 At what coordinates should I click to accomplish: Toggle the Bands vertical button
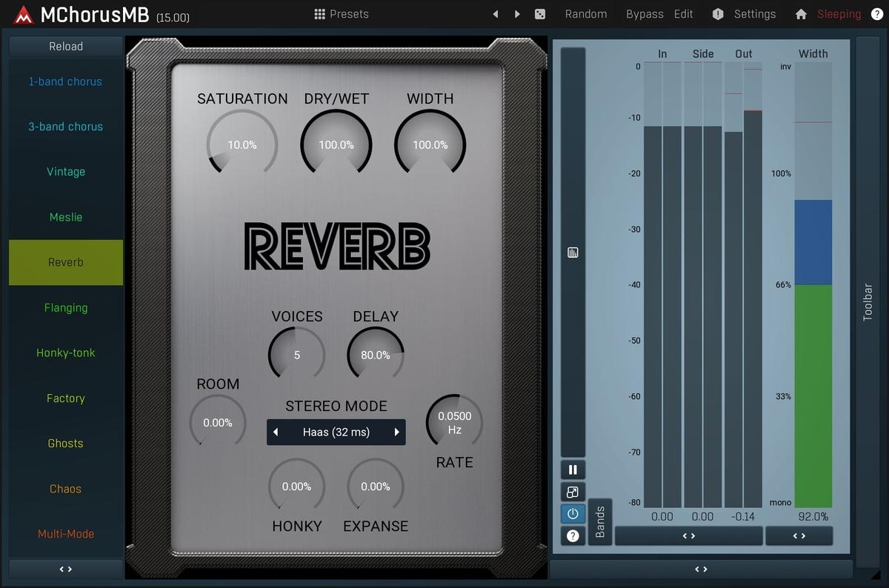[600, 521]
